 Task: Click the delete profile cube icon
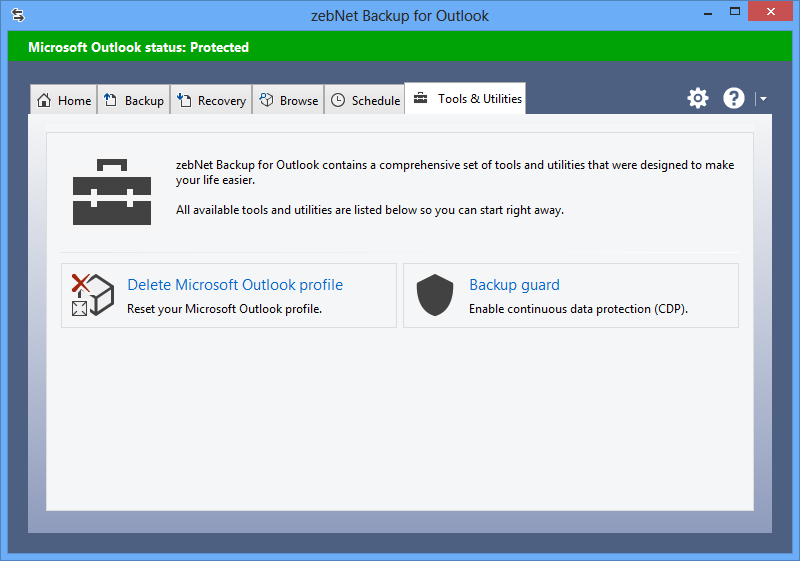coord(93,295)
